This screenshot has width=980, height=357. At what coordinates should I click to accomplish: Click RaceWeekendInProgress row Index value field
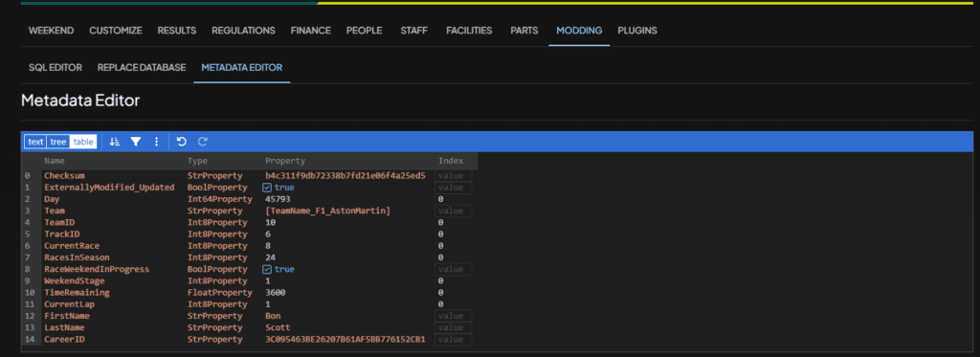click(x=453, y=270)
